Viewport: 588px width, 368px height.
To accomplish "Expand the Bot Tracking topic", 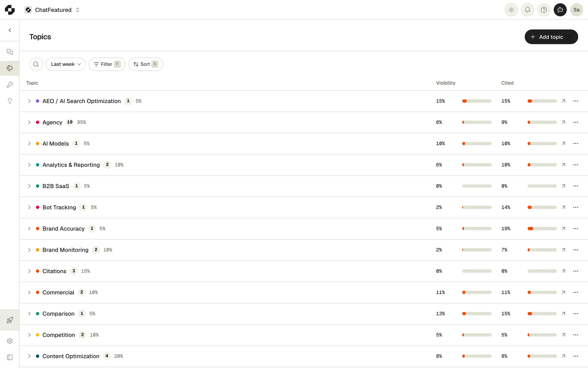I will tap(29, 207).
